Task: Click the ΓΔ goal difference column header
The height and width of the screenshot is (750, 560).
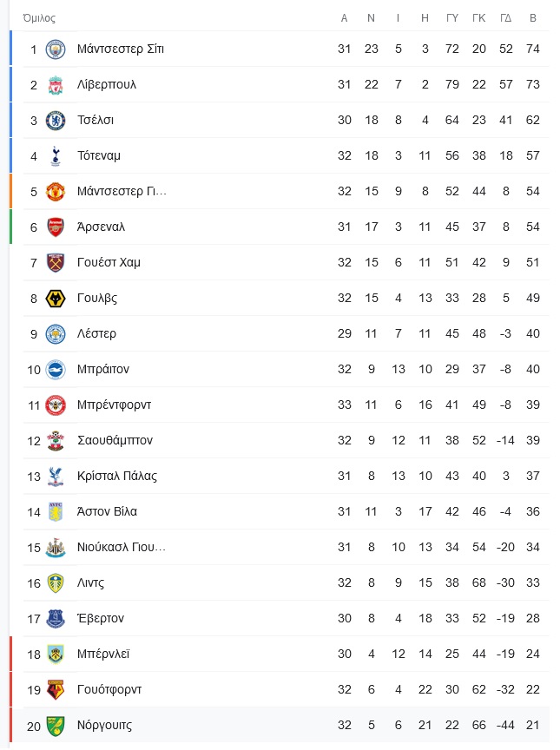Action: (x=506, y=18)
